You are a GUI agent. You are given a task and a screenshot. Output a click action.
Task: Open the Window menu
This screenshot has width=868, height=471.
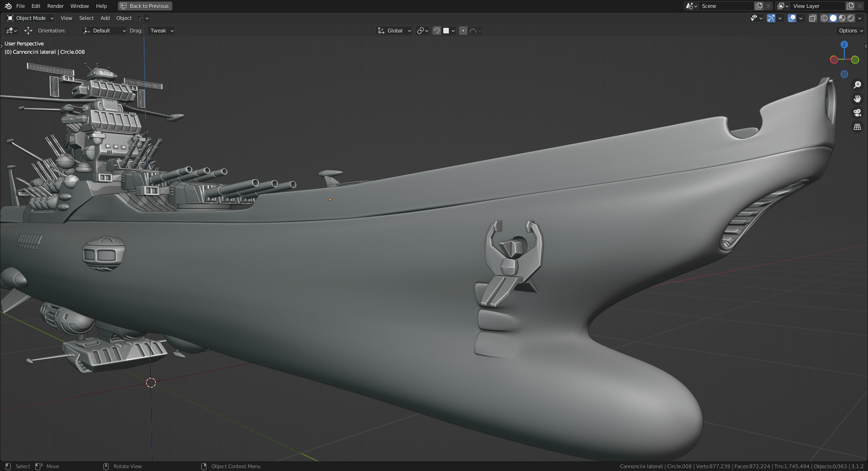coord(79,6)
